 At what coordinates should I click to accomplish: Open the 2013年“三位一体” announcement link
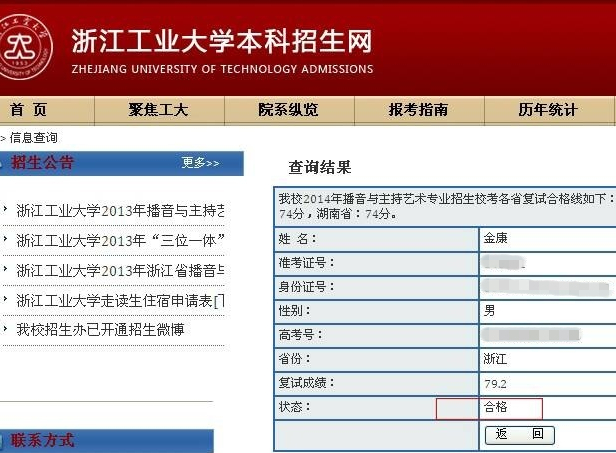click(120, 240)
